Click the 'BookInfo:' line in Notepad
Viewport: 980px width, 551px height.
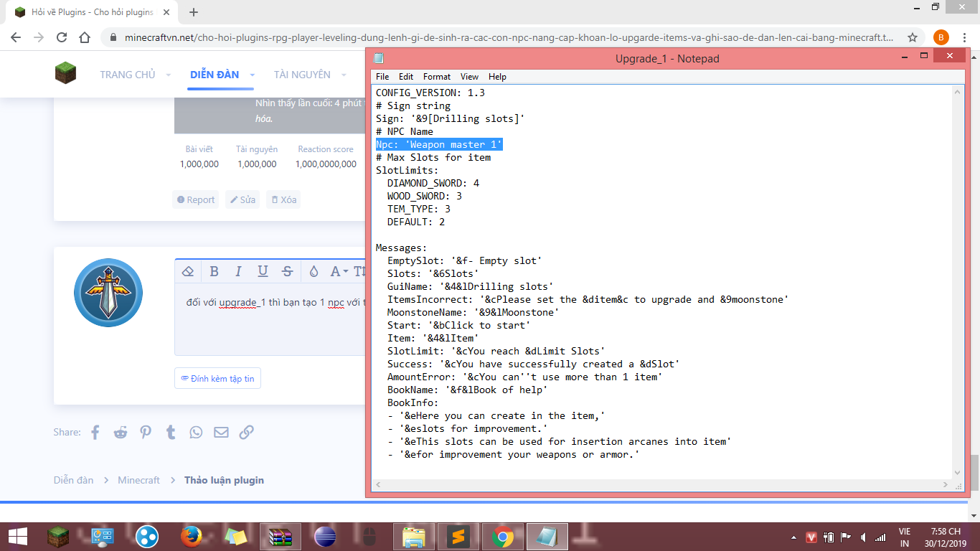[x=413, y=402]
